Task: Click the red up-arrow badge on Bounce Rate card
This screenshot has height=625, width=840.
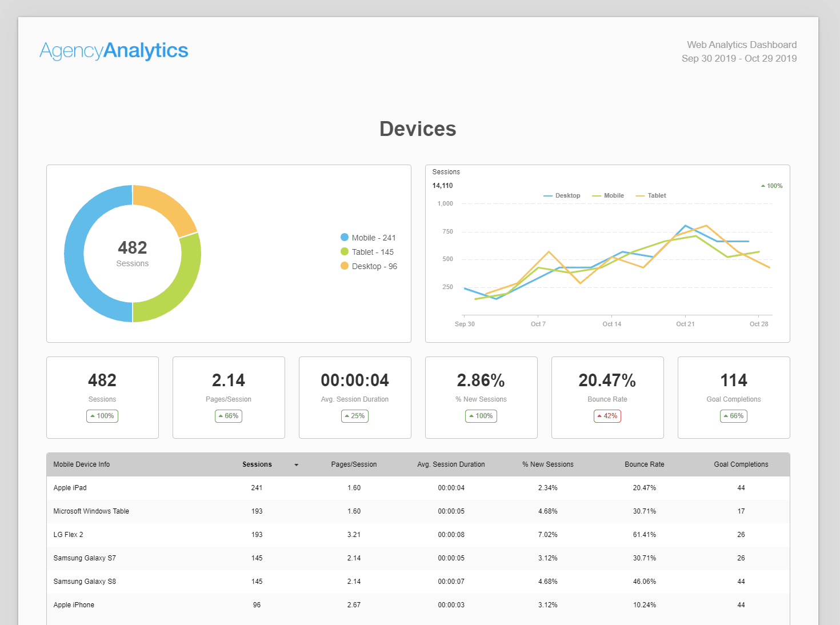Action: pyautogui.click(x=607, y=416)
